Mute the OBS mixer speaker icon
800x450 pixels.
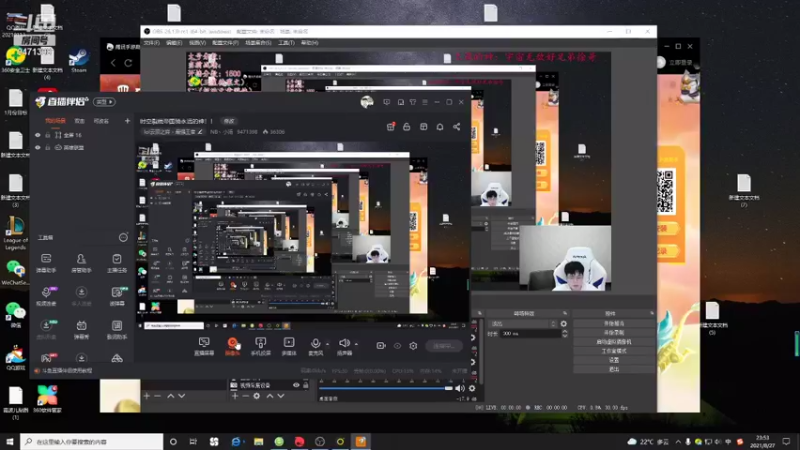tap(460, 388)
